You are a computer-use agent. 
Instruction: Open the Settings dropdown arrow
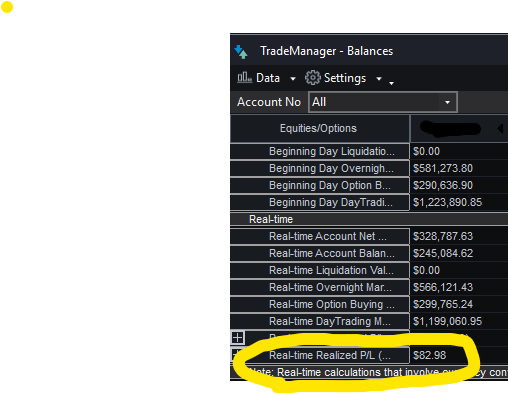pos(379,79)
